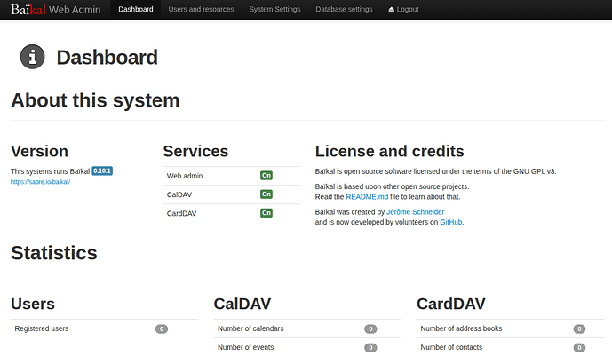Open System Settings page

(274, 9)
